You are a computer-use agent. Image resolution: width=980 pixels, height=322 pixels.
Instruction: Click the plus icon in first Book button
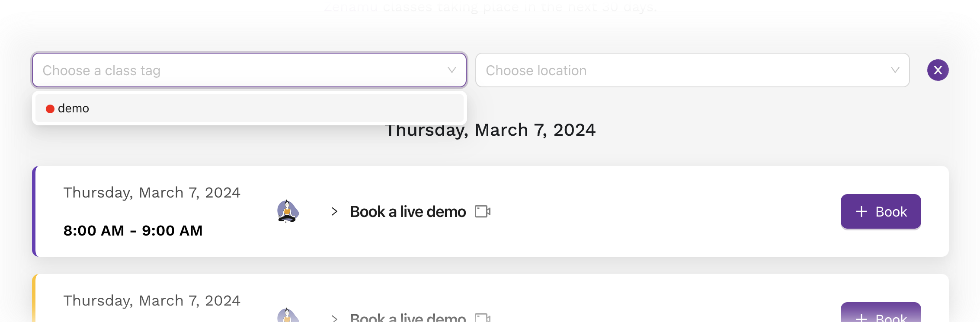coord(861,211)
